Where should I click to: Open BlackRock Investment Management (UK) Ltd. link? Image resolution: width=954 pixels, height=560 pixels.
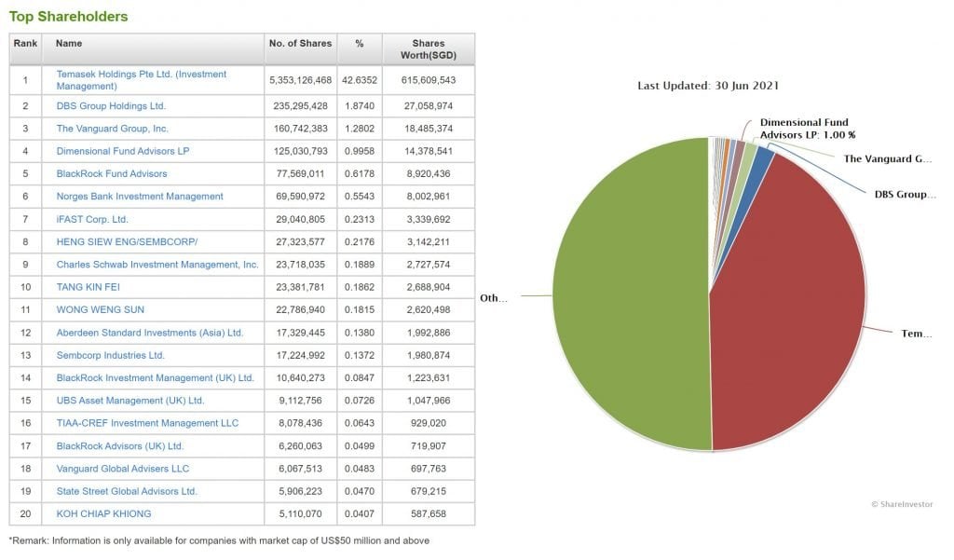point(156,377)
